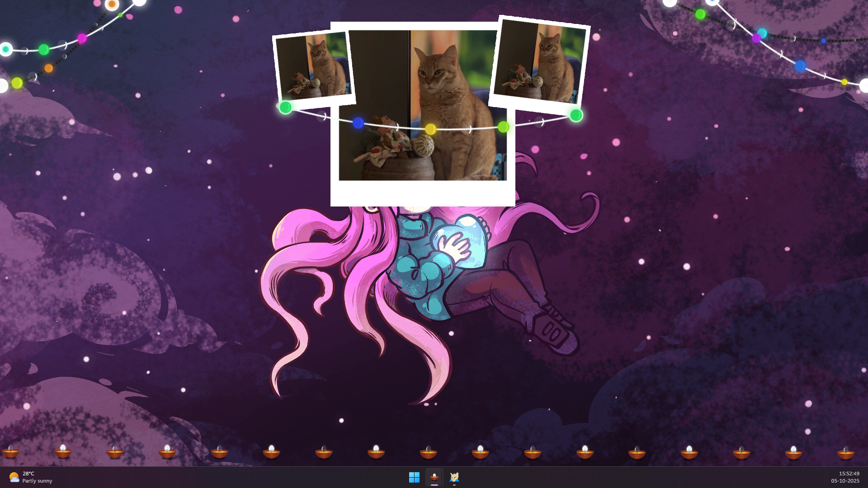Image resolution: width=868 pixels, height=488 pixels.
Task: Click green bulb under right polaroid
Action: point(576,116)
